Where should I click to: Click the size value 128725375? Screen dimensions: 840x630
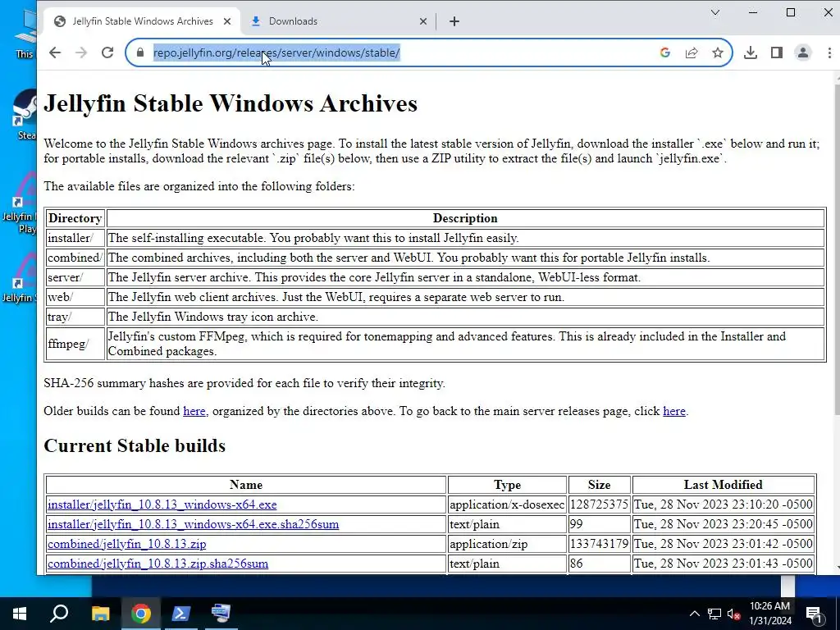pos(599,504)
